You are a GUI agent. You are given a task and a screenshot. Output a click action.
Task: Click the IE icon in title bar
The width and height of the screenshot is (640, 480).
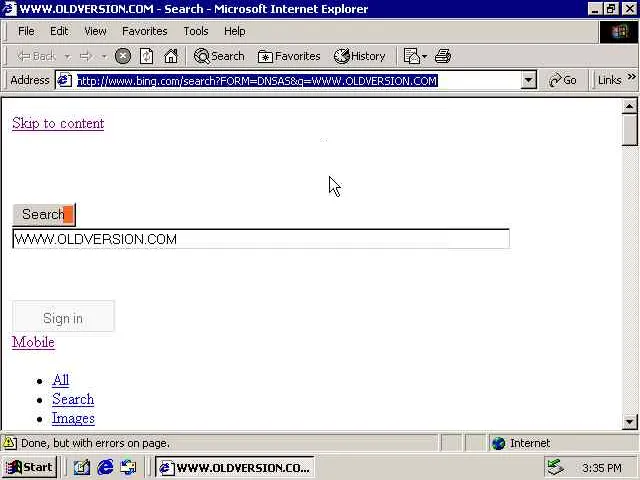pos(9,9)
